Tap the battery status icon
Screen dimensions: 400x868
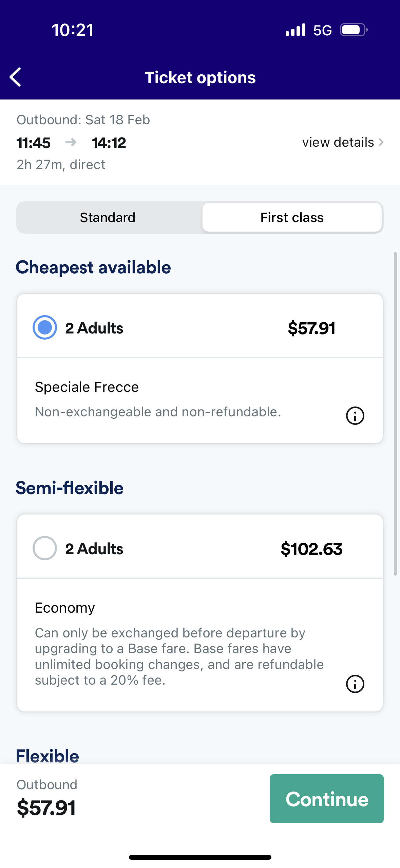[354, 30]
